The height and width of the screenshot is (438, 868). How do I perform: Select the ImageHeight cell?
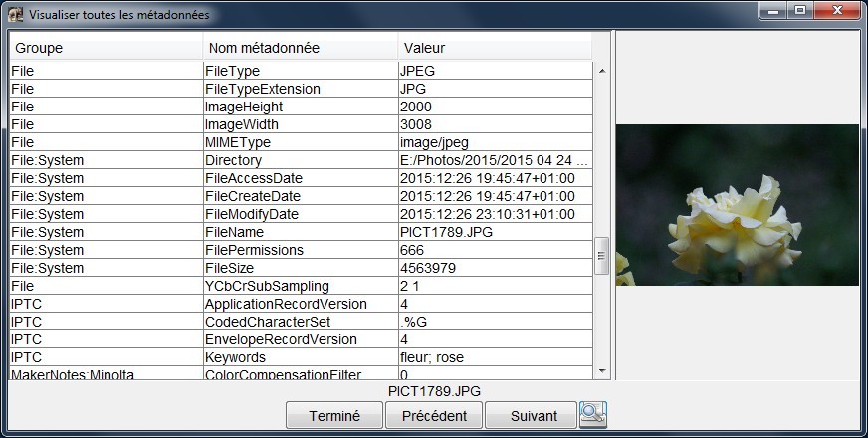(x=301, y=107)
